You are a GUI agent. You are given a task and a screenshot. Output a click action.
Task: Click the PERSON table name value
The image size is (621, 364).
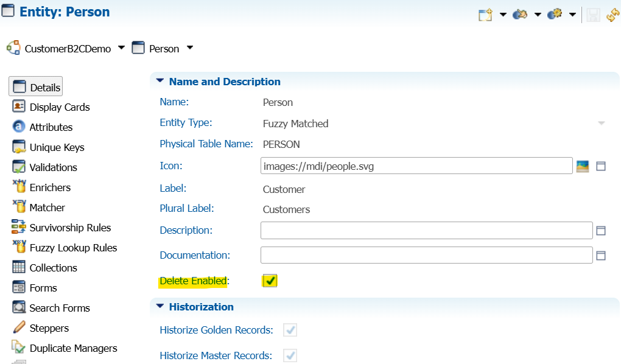coord(281,144)
